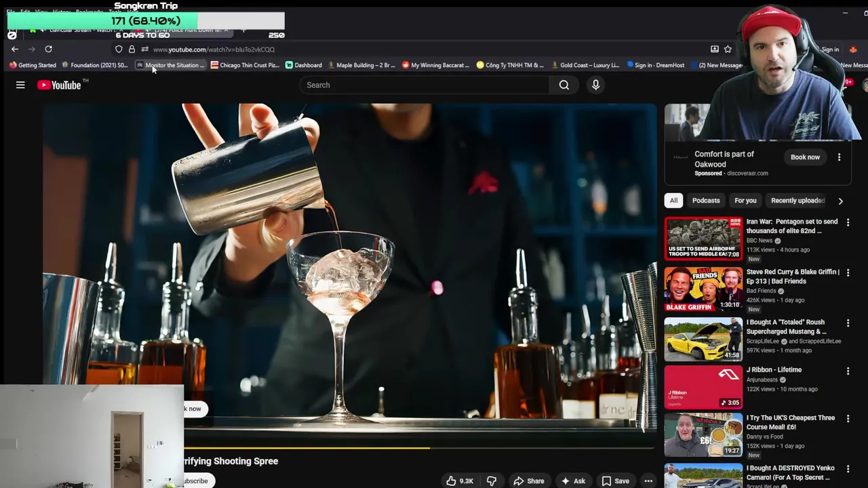Play the Three Course Meal £6 thumbnail
The width and height of the screenshot is (868, 488).
pos(703,434)
